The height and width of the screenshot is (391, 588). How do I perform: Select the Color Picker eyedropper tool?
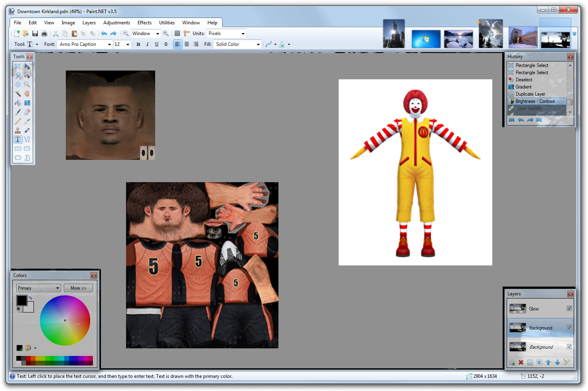[x=27, y=121]
